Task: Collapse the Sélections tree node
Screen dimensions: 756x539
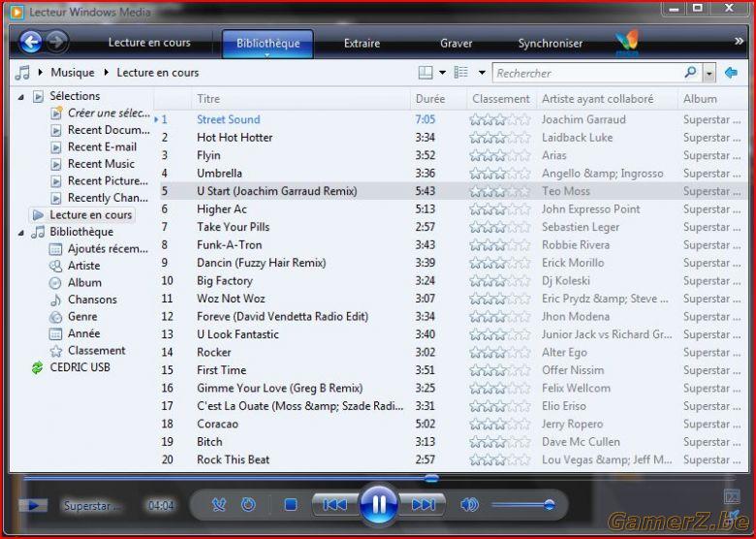Action: tap(20, 97)
